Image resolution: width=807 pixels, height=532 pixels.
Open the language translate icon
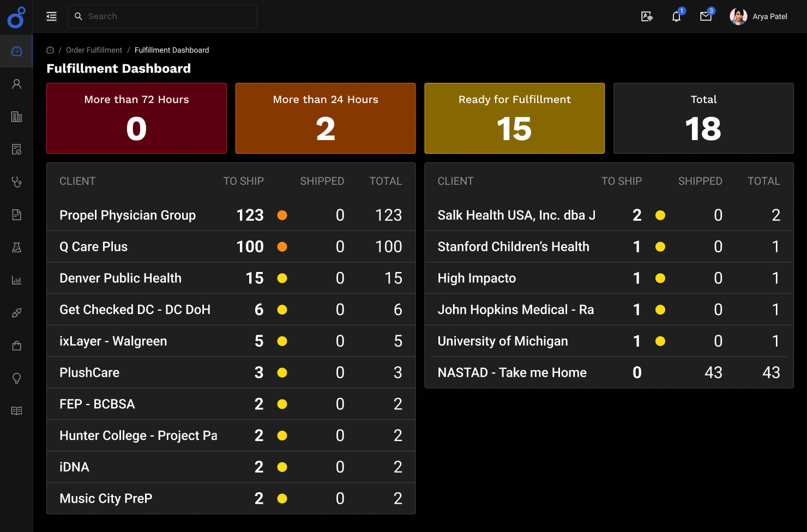(647, 16)
